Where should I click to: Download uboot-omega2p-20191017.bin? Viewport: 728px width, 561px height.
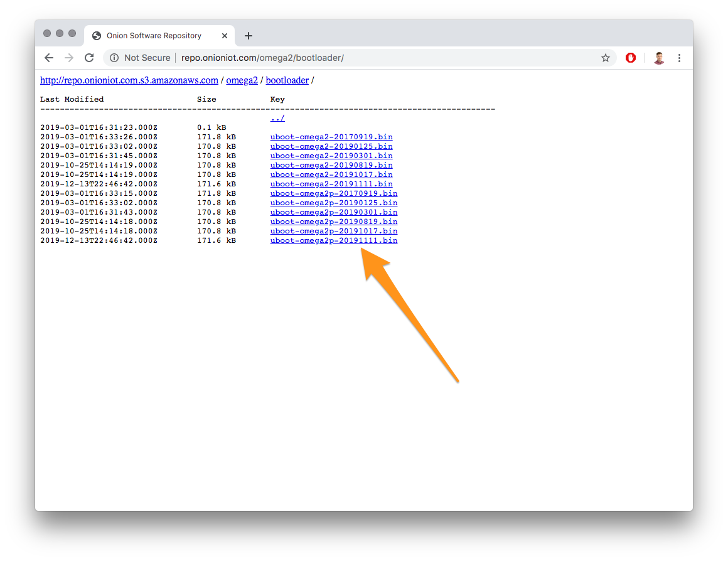(x=334, y=232)
